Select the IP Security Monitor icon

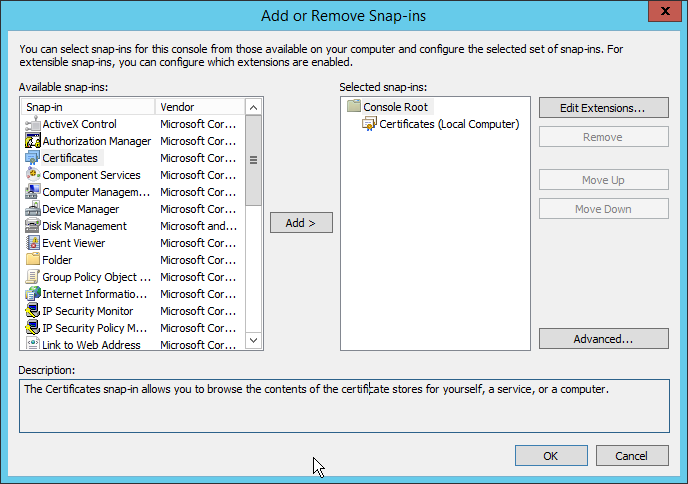[x=32, y=311]
